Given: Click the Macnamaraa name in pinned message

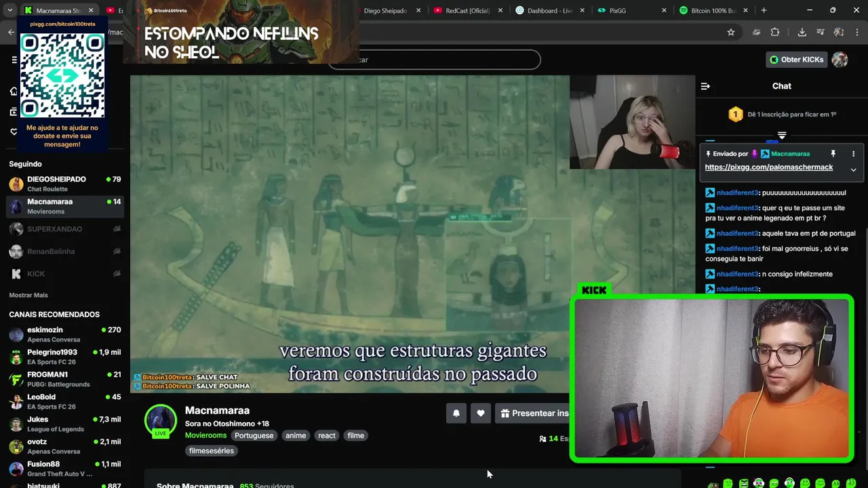Looking at the screenshot, I should click(790, 154).
